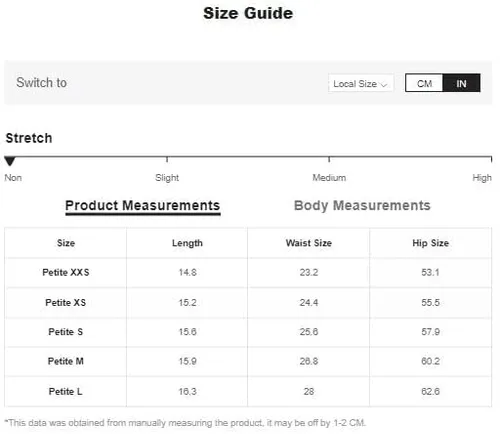Select the Petite L size row
The image size is (500, 434).
248,391
